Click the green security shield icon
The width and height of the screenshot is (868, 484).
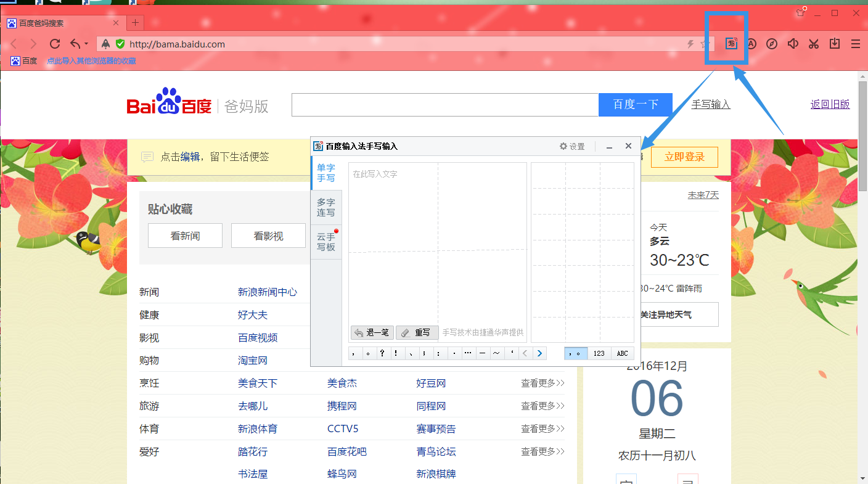pos(120,44)
